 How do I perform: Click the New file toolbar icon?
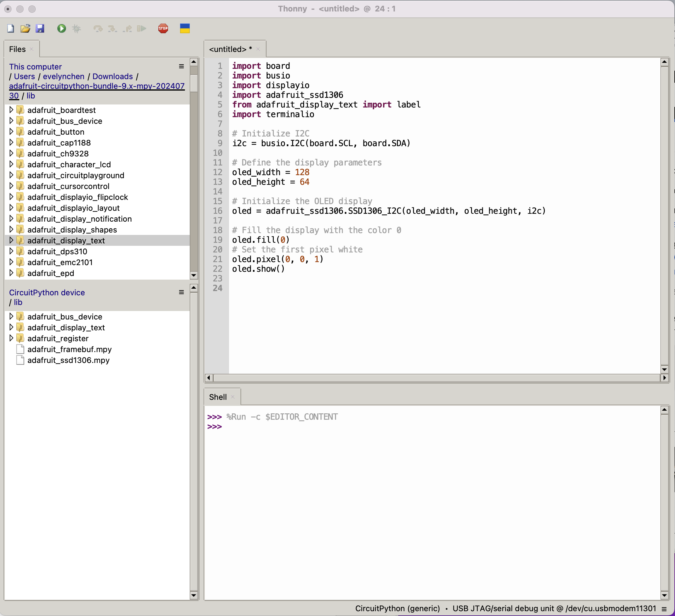coord(10,28)
